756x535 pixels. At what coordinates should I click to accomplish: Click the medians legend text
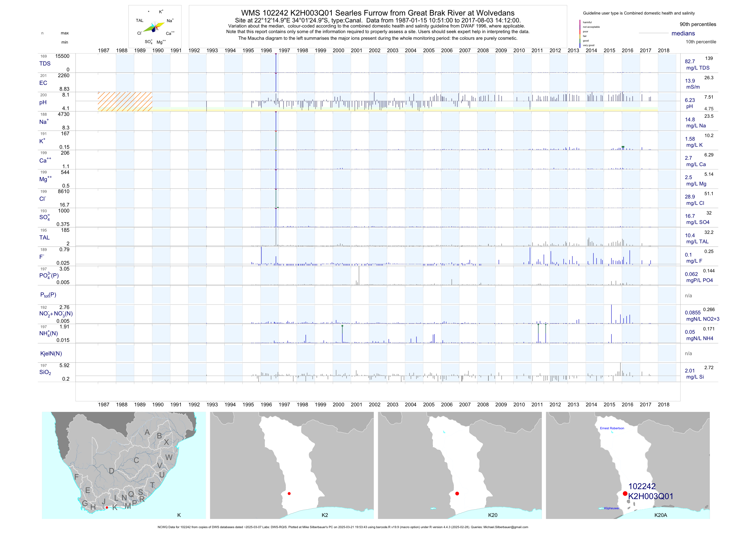(683, 33)
